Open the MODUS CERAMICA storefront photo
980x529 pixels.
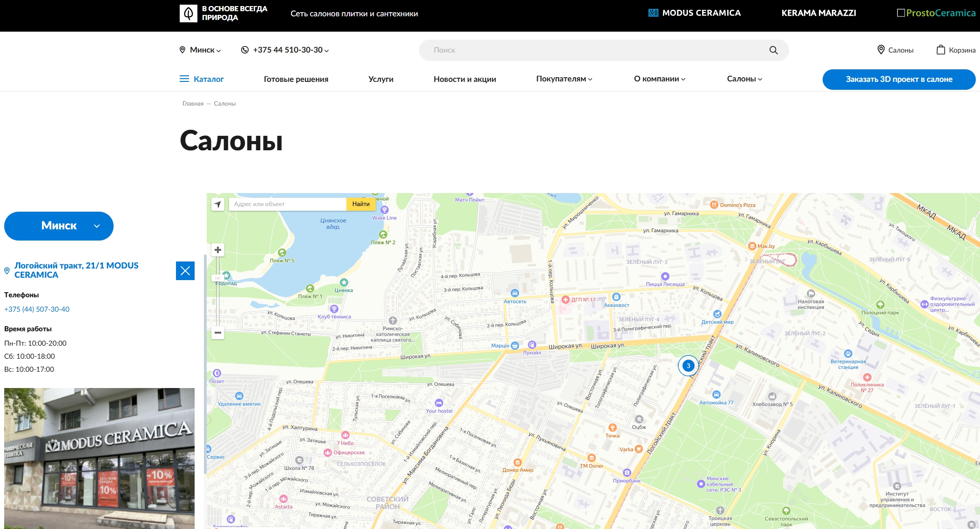click(x=99, y=458)
